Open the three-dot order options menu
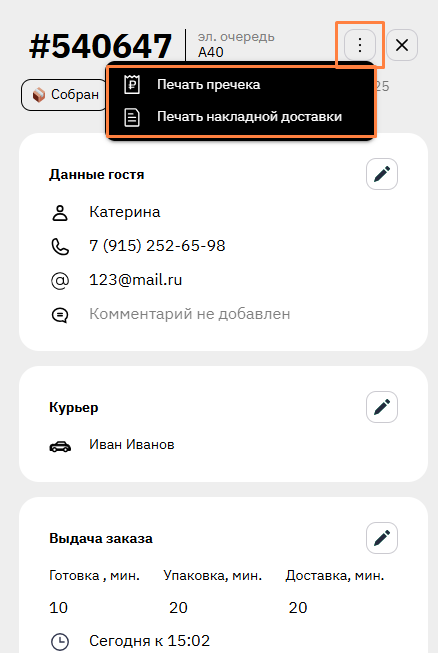This screenshot has width=438, height=653. tap(360, 45)
